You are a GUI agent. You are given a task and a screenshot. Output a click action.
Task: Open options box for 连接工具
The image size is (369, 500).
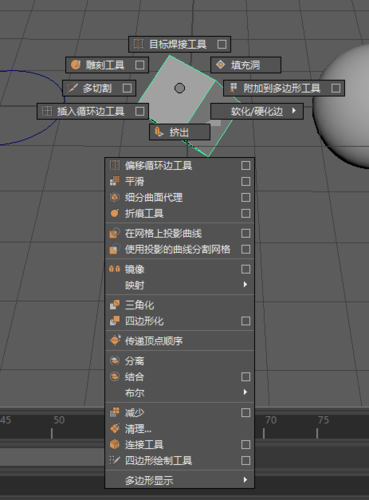[245, 444]
